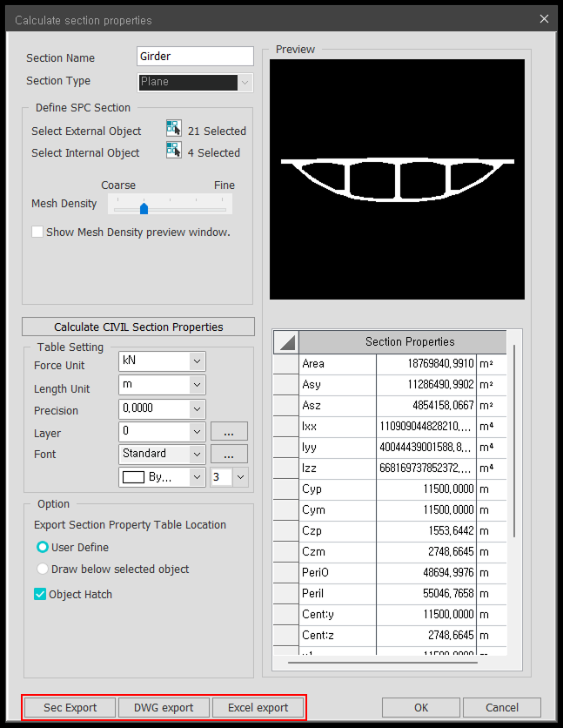The width and height of the screenshot is (563, 728).
Task: Click the white color swatch beside By...
Action: [x=133, y=477]
